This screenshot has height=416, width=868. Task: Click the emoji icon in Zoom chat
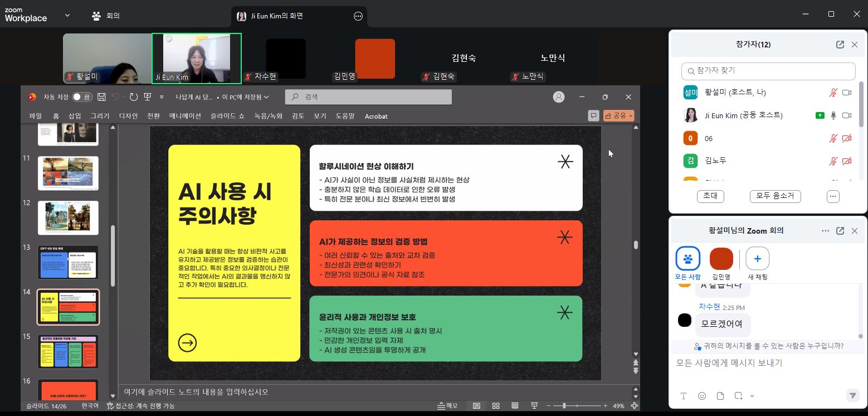[x=701, y=395]
